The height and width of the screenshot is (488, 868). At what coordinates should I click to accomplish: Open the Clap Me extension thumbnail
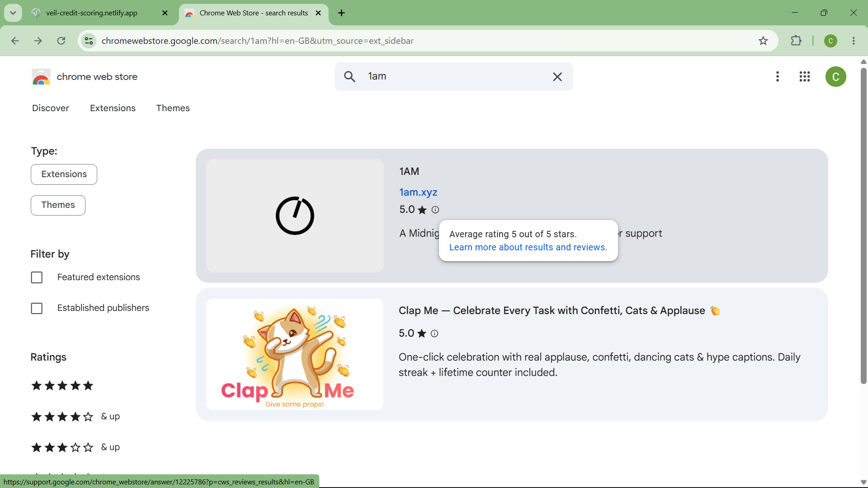pyautogui.click(x=295, y=355)
